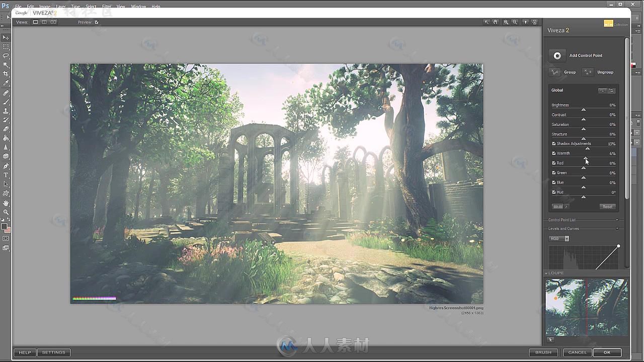Uncheck the Shadow Adjustments checkbox
This screenshot has height=362, width=644.
pos(554,144)
